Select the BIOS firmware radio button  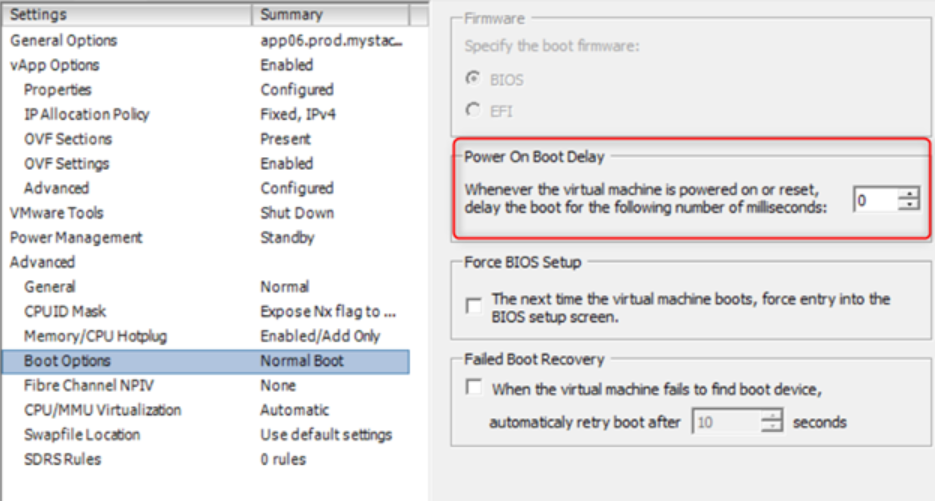click(473, 79)
